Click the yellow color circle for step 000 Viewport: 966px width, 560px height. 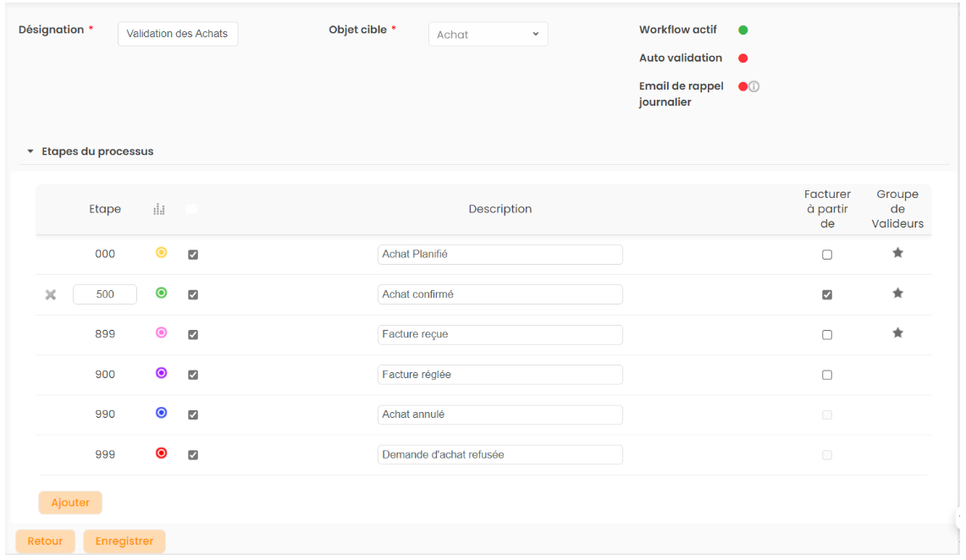coord(161,253)
